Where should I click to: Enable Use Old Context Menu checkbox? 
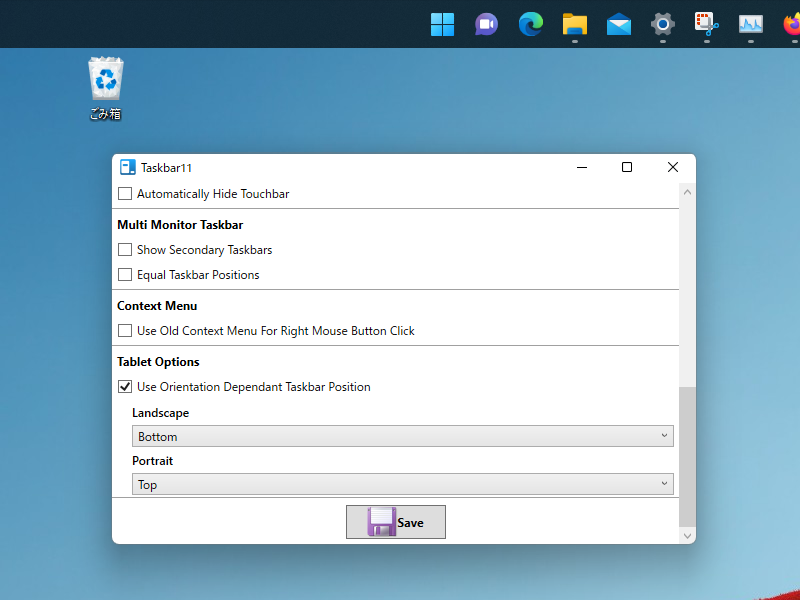125,331
